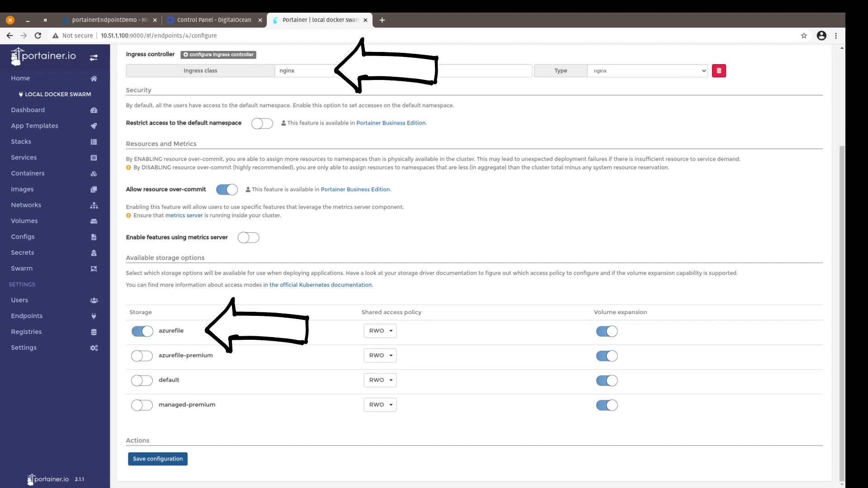Toggle volume expansion for default storage
The image size is (868, 488).
tap(607, 380)
